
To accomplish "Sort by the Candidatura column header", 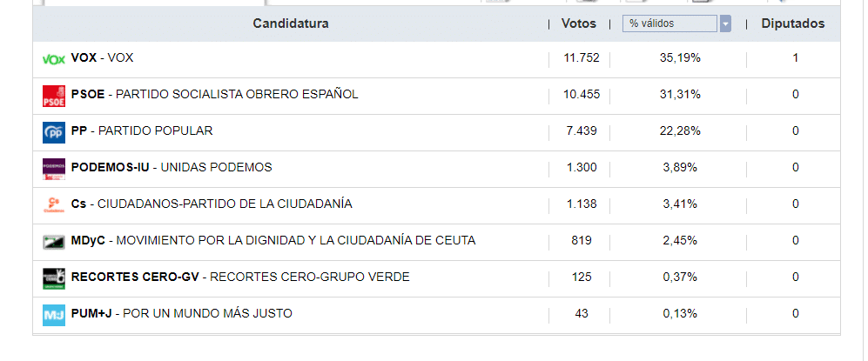I will click(x=291, y=23).
